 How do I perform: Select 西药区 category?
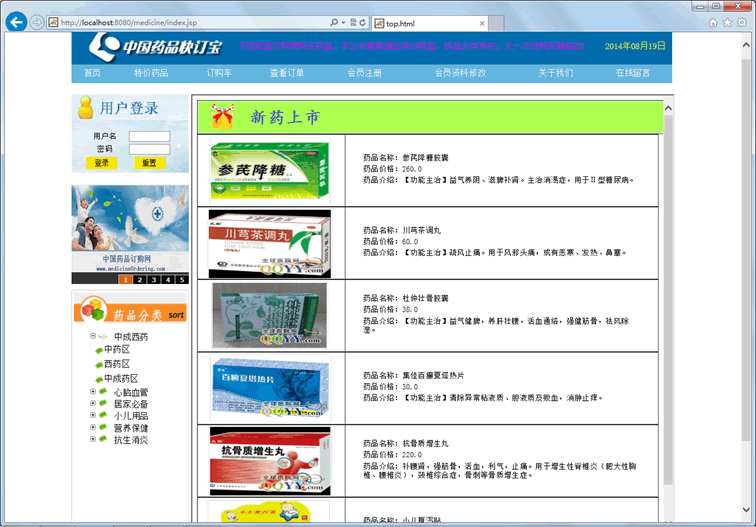pyautogui.click(x=117, y=364)
